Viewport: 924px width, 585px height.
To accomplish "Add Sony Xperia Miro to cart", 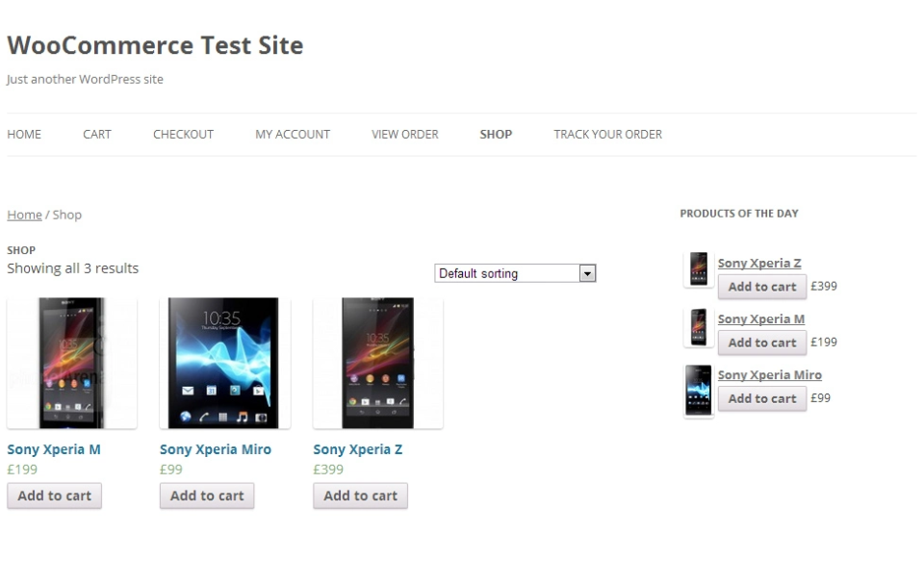I will coord(206,496).
